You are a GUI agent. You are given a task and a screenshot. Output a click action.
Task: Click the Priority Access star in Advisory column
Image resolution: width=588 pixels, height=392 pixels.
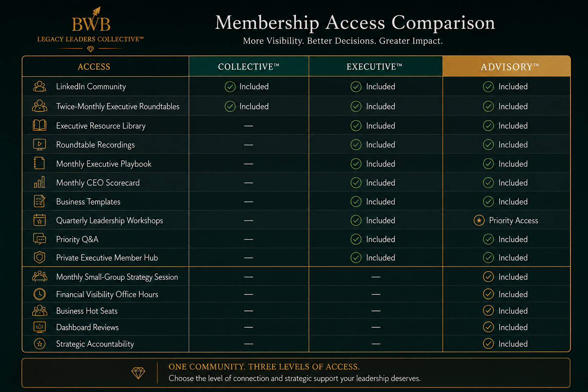tap(479, 220)
